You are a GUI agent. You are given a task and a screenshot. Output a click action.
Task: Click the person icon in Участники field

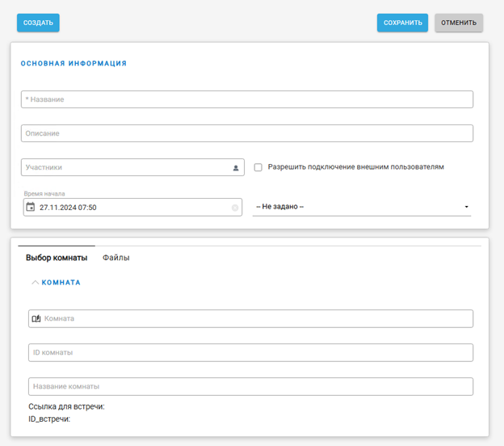236,168
